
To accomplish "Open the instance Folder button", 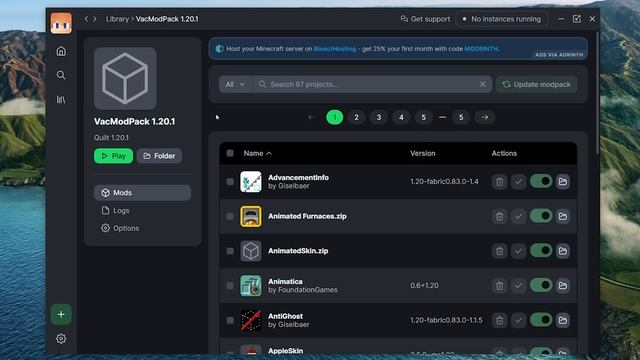I will 159,156.
